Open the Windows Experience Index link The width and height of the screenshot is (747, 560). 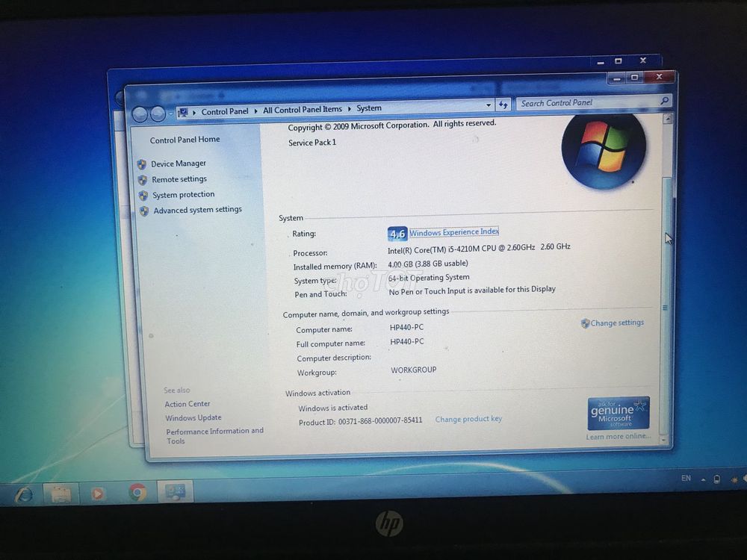454,232
